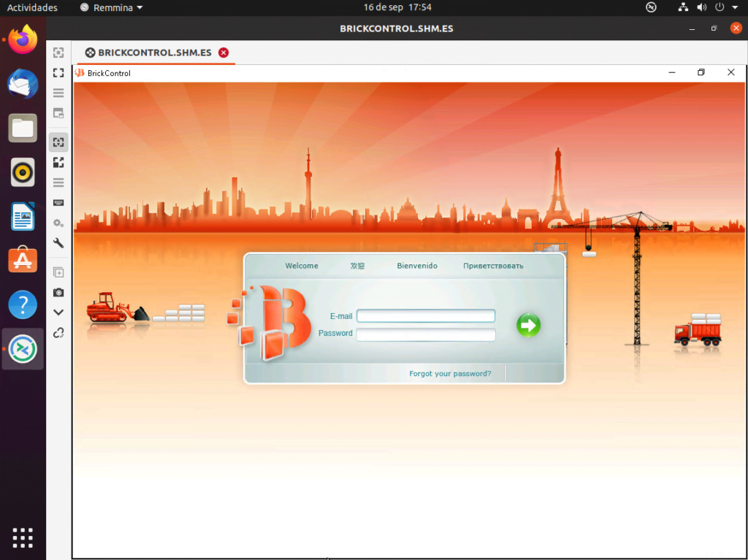This screenshot has width=748, height=560.
Task: Toggle Remmina fullscreen mode icon
Action: coord(58,72)
